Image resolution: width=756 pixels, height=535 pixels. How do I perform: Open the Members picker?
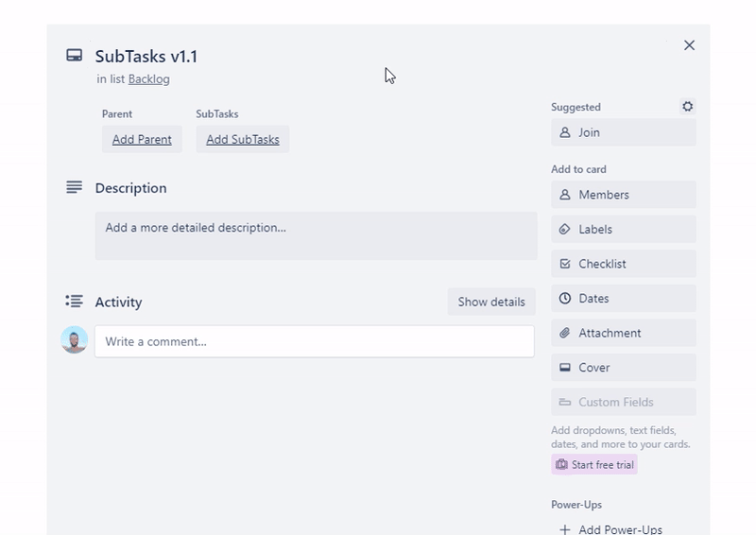623,195
